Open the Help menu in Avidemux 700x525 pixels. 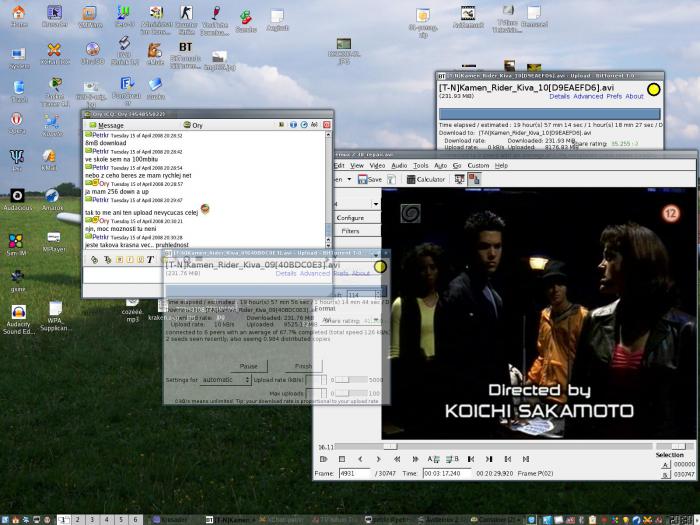pos(501,166)
